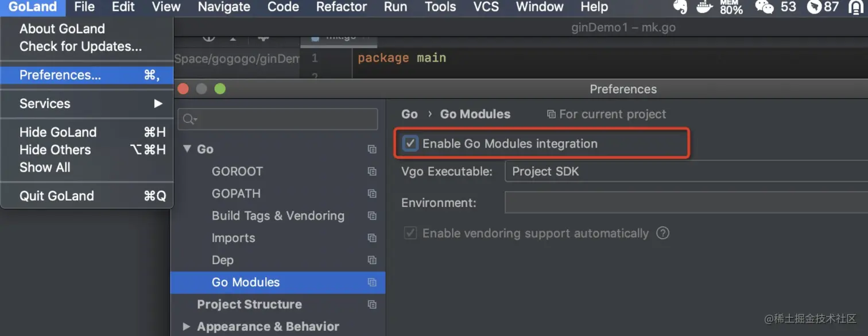This screenshot has height=336, width=868.
Task: Collapse the Go settings tree node
Action: click(187, 149)
